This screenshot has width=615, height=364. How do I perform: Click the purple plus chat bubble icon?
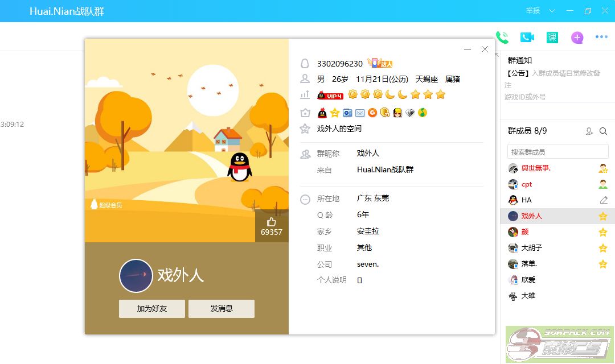click(x=577, y=38)
